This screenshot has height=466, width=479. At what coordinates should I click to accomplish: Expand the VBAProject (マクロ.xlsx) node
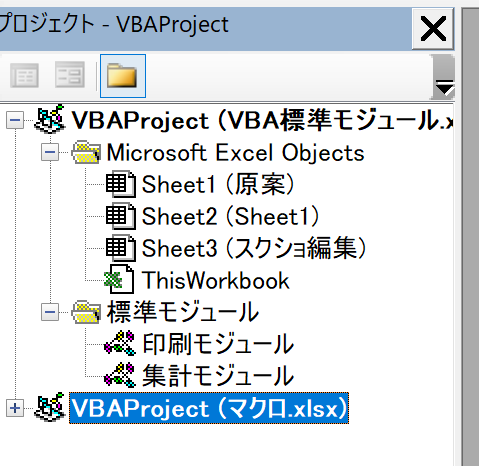click(x=15, y=408)
